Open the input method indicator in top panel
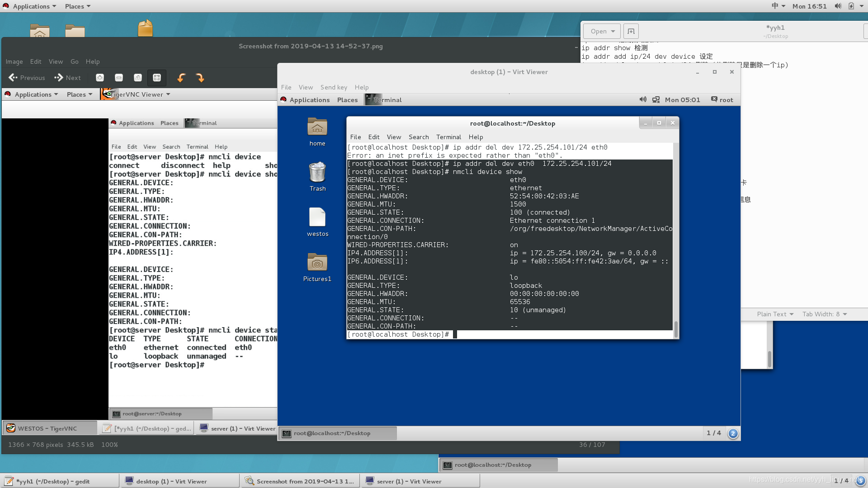 point(778,6)
